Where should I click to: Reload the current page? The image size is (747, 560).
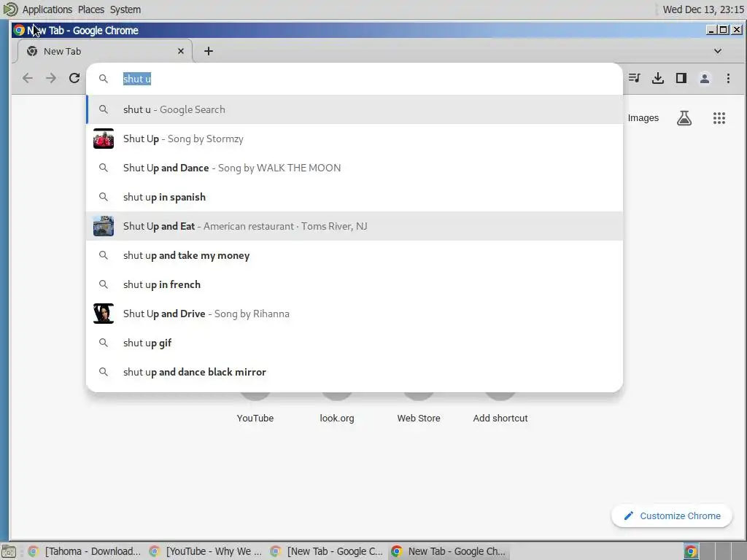[x=74, y=78]
